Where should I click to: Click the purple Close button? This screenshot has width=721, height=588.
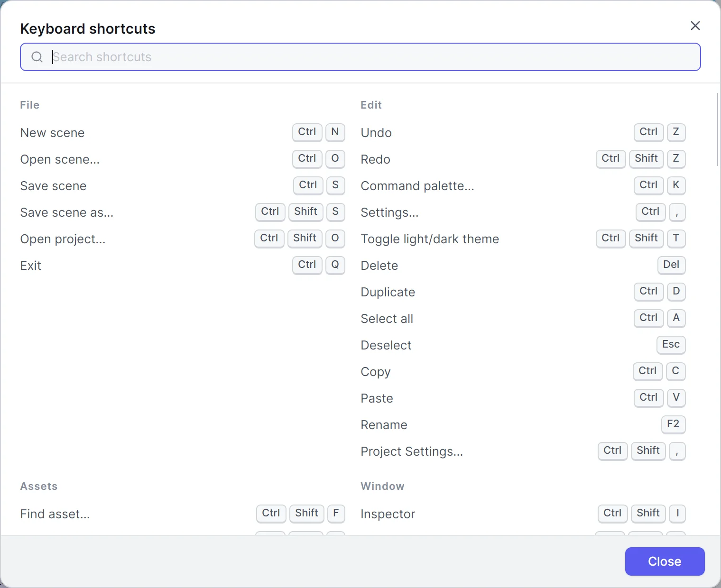665,561
